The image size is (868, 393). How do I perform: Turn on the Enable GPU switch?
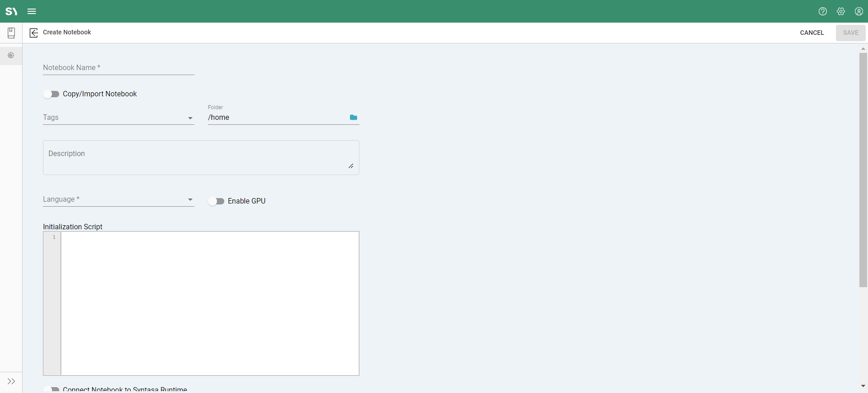click(217, 201)
